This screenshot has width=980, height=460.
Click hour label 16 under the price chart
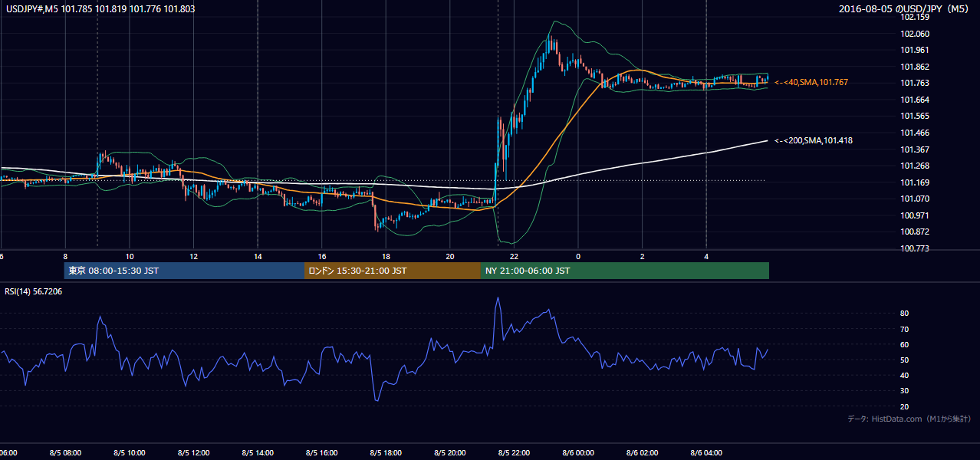pos(322,256)
